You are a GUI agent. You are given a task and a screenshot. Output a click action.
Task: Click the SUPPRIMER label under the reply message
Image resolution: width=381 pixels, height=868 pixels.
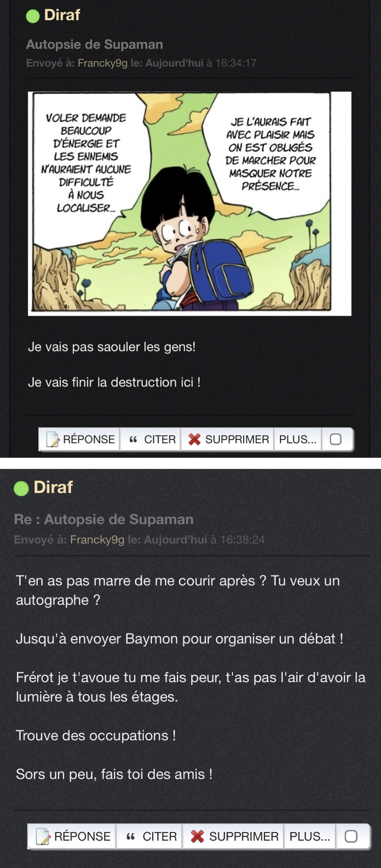(244, 836)
